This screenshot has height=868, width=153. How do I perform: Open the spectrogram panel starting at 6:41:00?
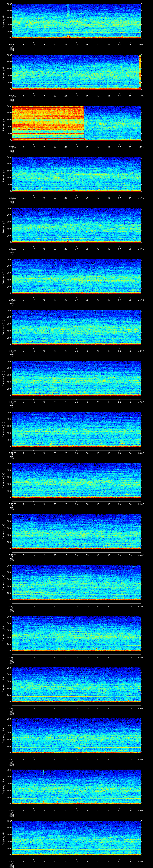(77, 634)
